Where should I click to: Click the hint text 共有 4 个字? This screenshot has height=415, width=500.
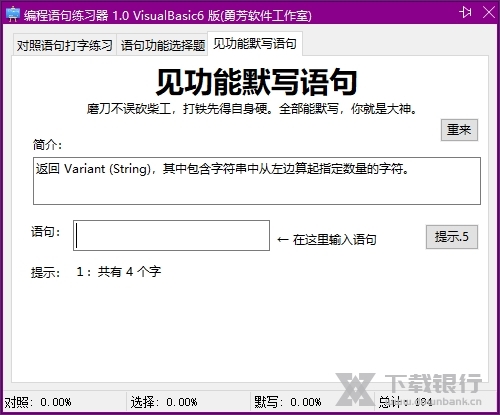pyautogui.click(x=129, y=272)
